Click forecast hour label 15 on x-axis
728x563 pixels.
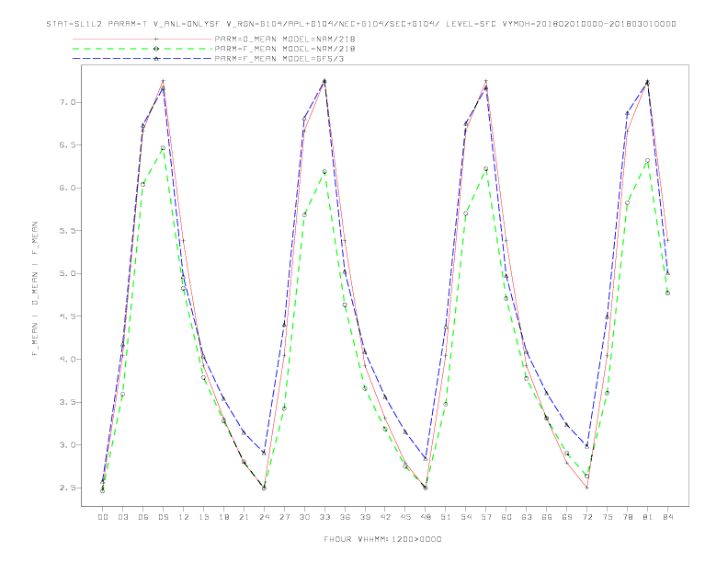click(203, 517)
